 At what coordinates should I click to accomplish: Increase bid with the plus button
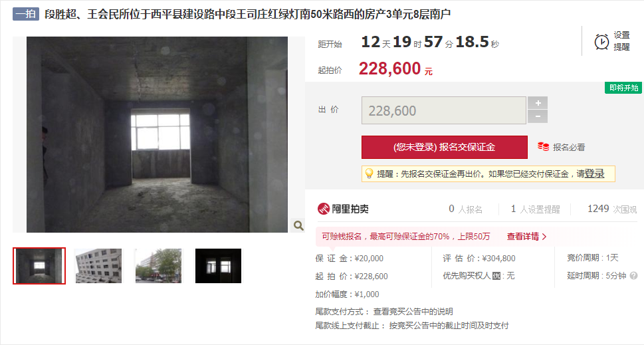pyautogui.click(x=538, y=102)
